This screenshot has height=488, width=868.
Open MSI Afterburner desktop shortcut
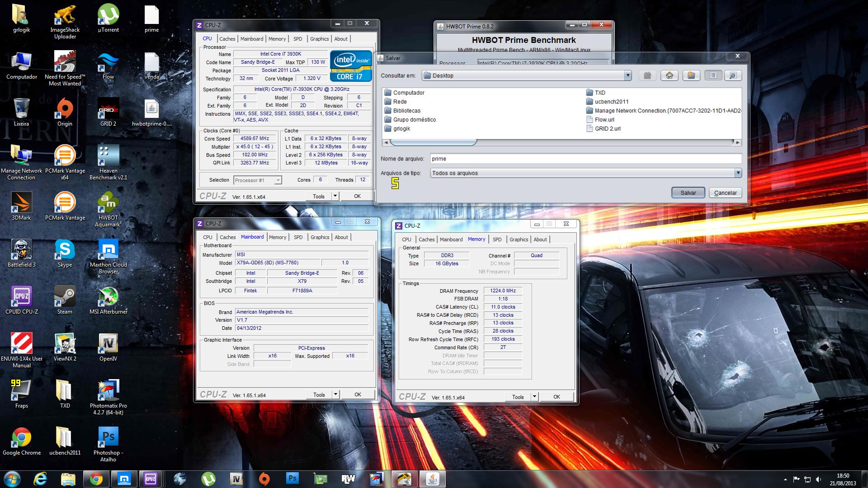108,300
